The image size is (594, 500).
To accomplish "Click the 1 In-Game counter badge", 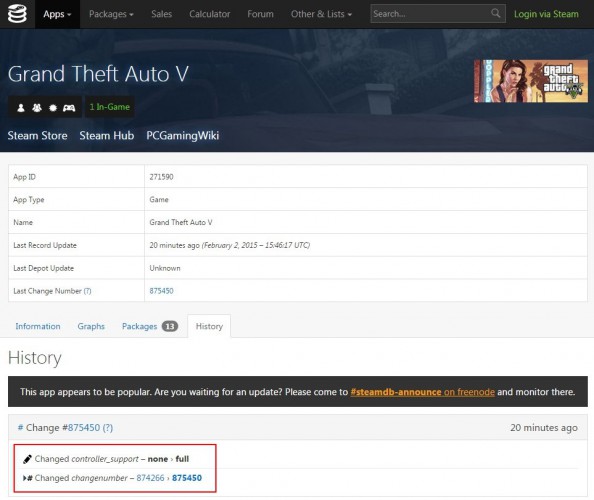I will tap(109, 107).
